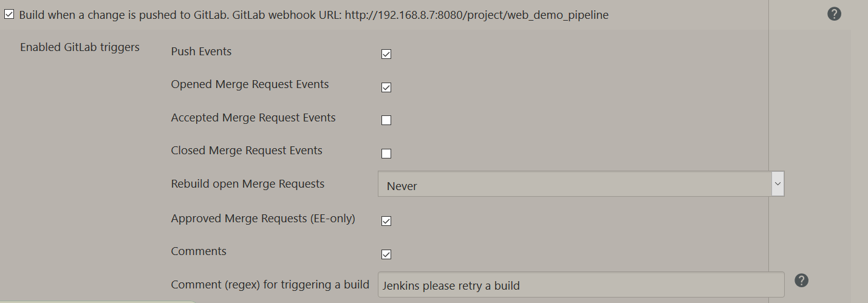The image size is (868, 303).
Task: Disable Opened Merge Request Events trigger
Action: click(386, 87)
